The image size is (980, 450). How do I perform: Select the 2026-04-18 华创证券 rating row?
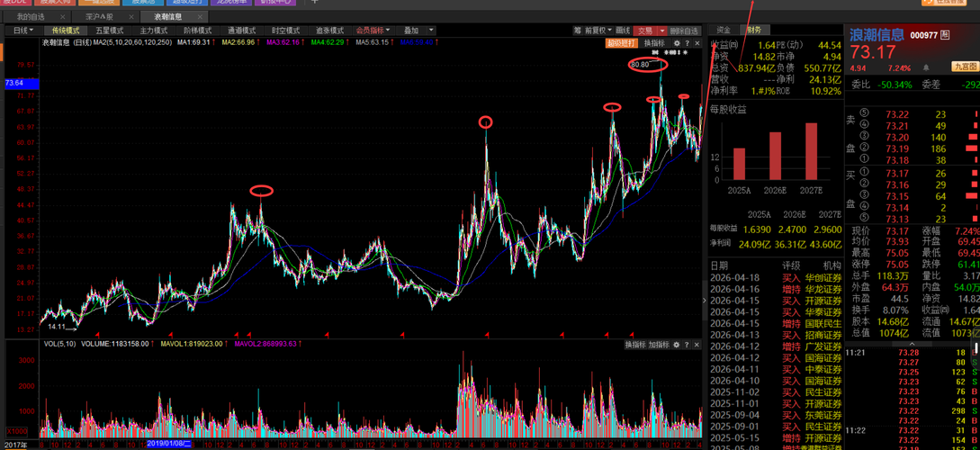pos(775,277)
